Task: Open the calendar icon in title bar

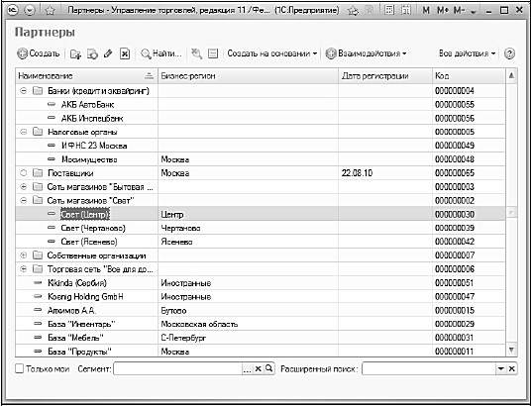Action: [406, 11]
